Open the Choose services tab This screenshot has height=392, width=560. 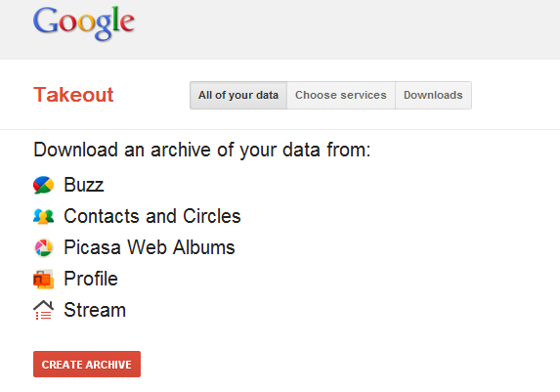pos(341,96)
